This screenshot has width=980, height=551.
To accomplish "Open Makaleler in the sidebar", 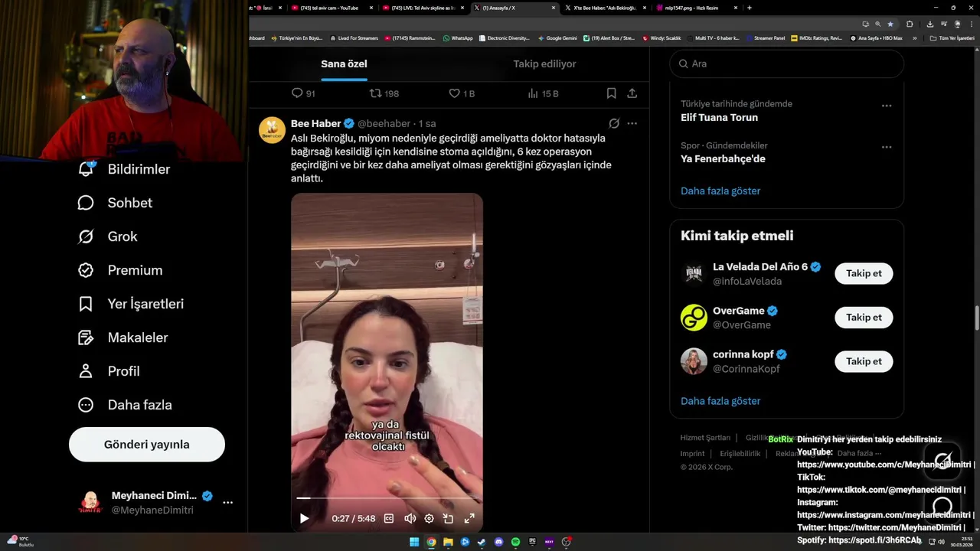I will pyautogui.click(x=122, y=337).
